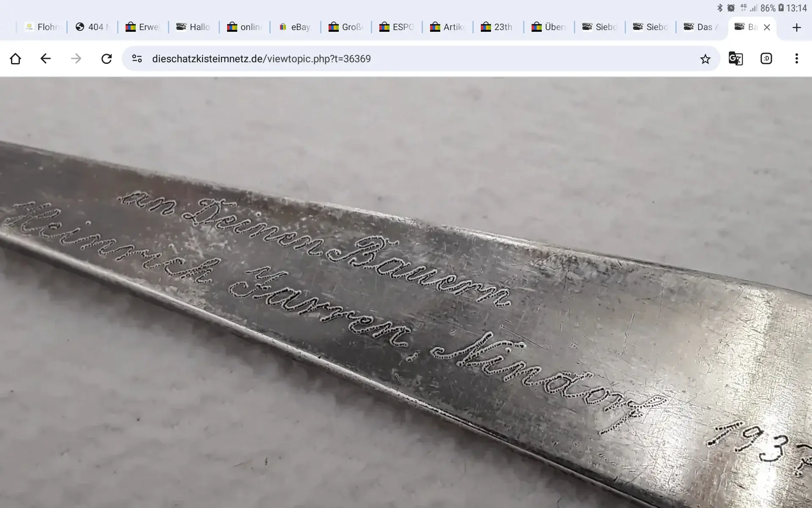Switch to the online tab
Screen dimensions: 812x508
[x=244, y=27]
